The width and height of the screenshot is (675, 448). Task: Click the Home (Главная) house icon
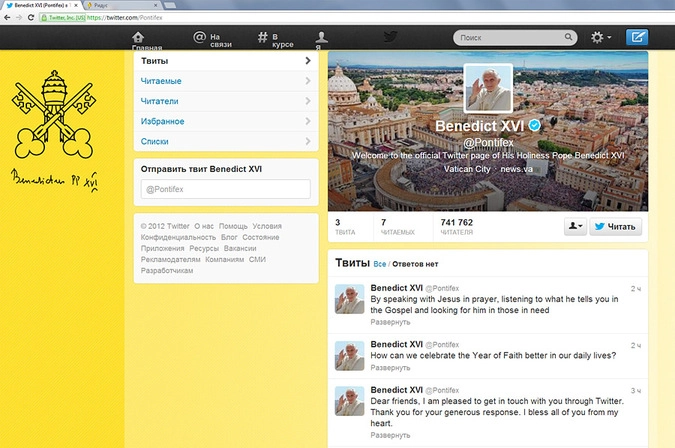[x=144, y=36]
